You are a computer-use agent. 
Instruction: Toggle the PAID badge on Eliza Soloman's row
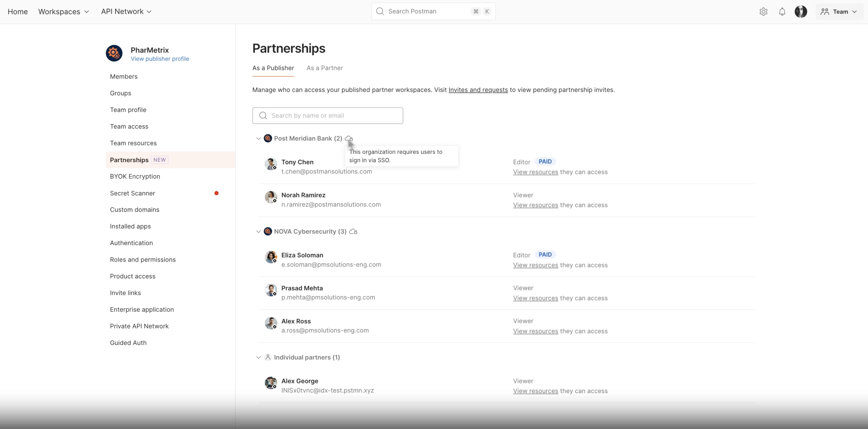(545, 255)
